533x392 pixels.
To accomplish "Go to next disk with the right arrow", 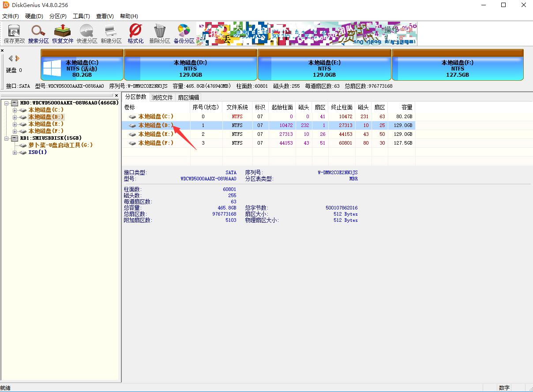I will (18, 58).
